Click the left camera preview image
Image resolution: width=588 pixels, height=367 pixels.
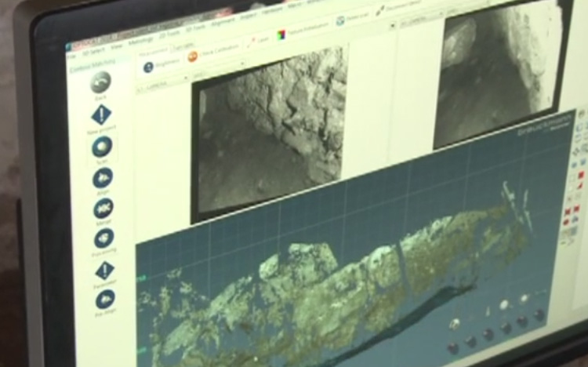coord(269,134)
